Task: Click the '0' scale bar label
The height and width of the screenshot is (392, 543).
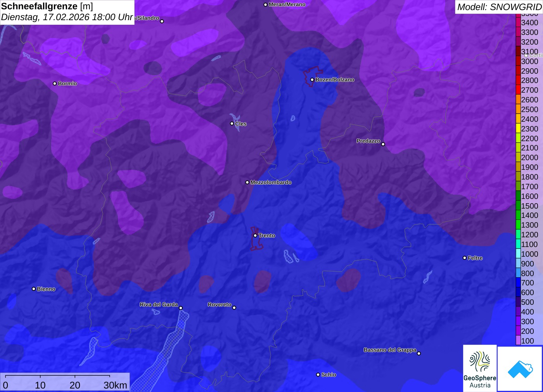Action: coord(5,385)
